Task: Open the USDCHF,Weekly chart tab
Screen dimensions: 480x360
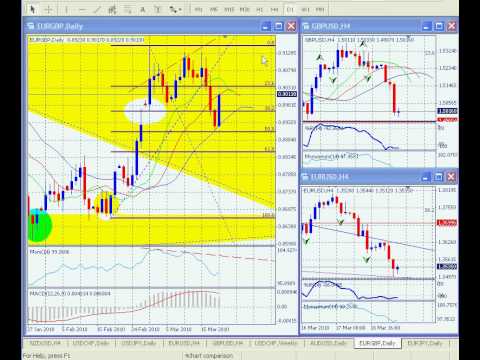Action: [276, 343]
